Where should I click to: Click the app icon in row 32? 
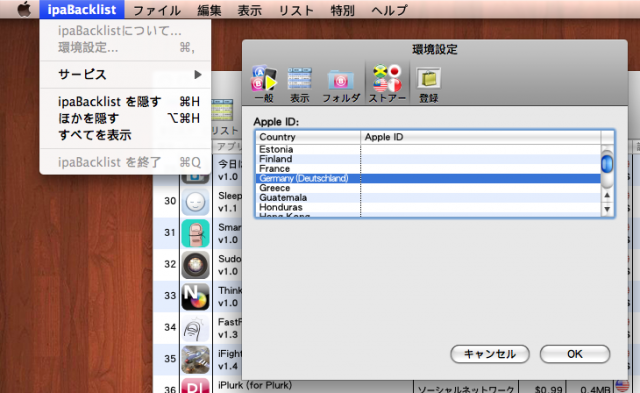pos(196,264)
